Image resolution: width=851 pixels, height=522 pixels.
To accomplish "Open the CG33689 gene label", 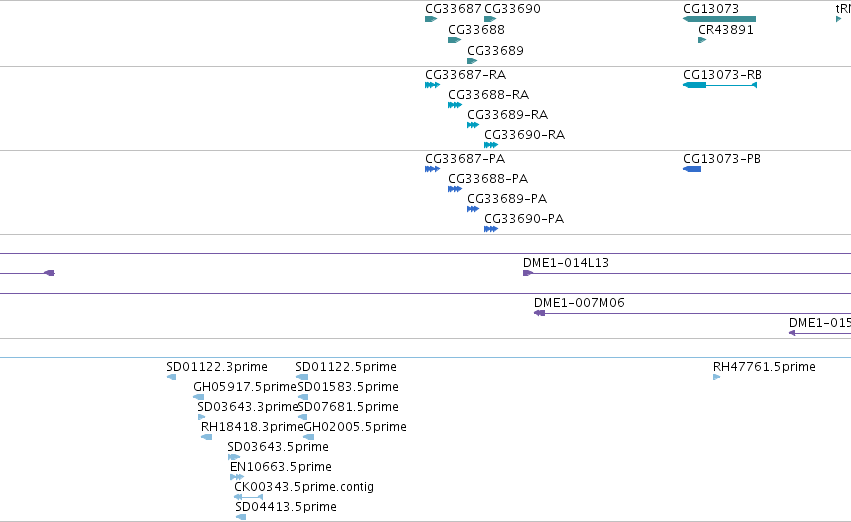I will (x=495, y=50).
